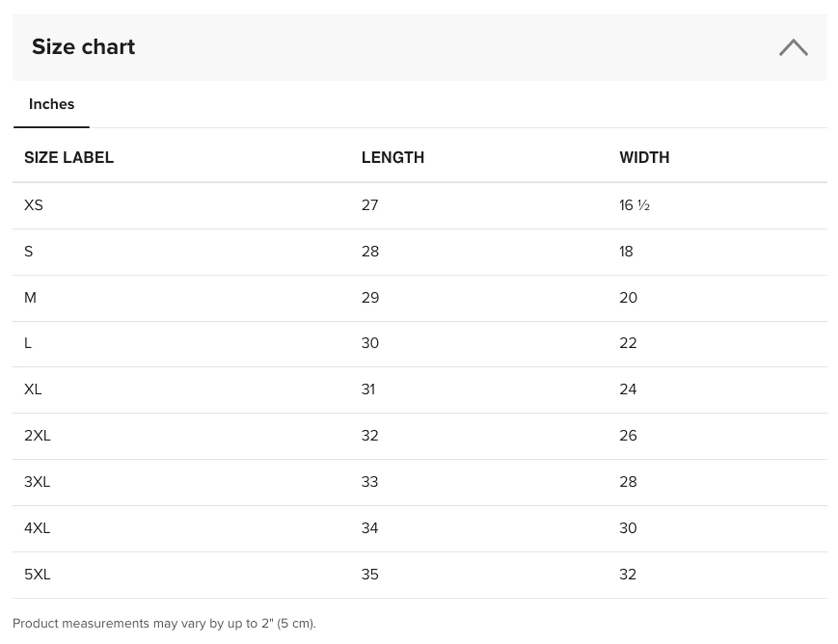Select the S size row label
This screenshot has height=644, width=838.
[x=28, y=252]
